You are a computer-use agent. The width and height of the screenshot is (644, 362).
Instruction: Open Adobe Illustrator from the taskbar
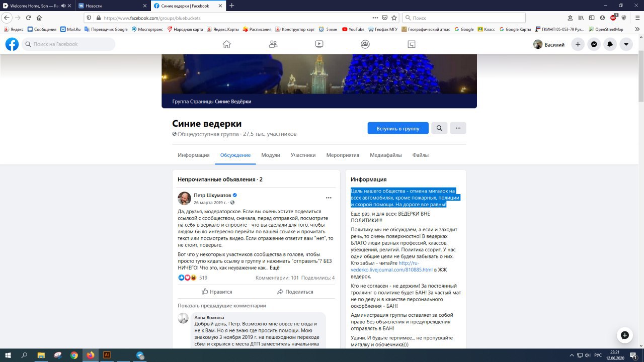point(107,355)
